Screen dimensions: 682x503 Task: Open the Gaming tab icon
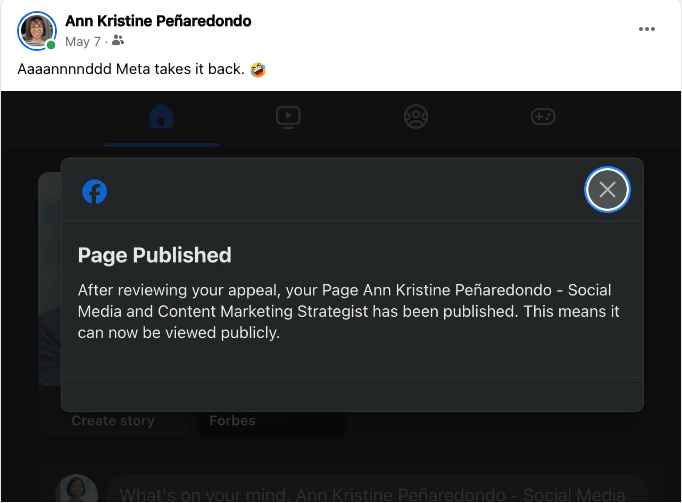[543, 117]
